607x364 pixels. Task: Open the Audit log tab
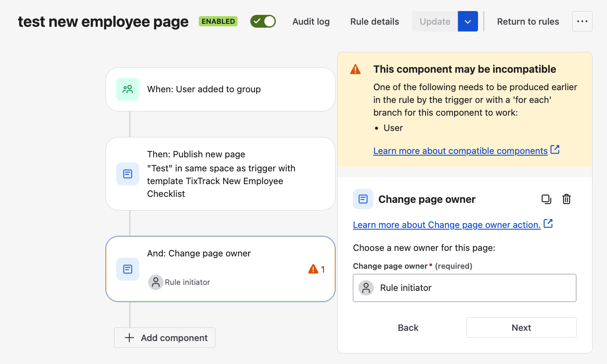(x=311, y=22)
